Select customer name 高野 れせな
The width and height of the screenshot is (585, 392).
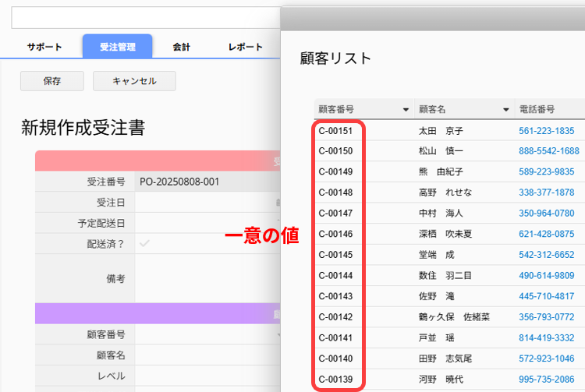click(445, 192)
